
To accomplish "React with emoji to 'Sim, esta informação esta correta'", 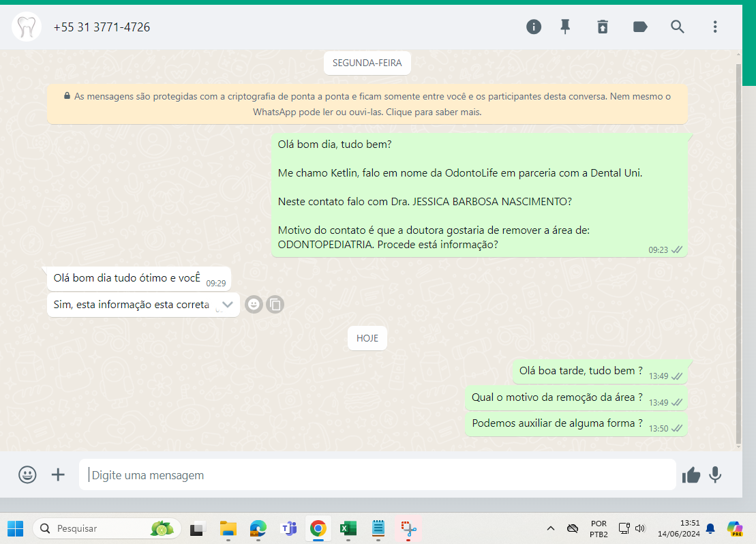I will (x=254, y=304).
